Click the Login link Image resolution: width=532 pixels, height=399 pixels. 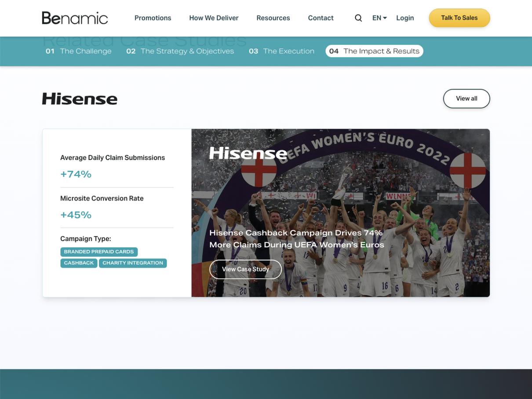[405, 18]
